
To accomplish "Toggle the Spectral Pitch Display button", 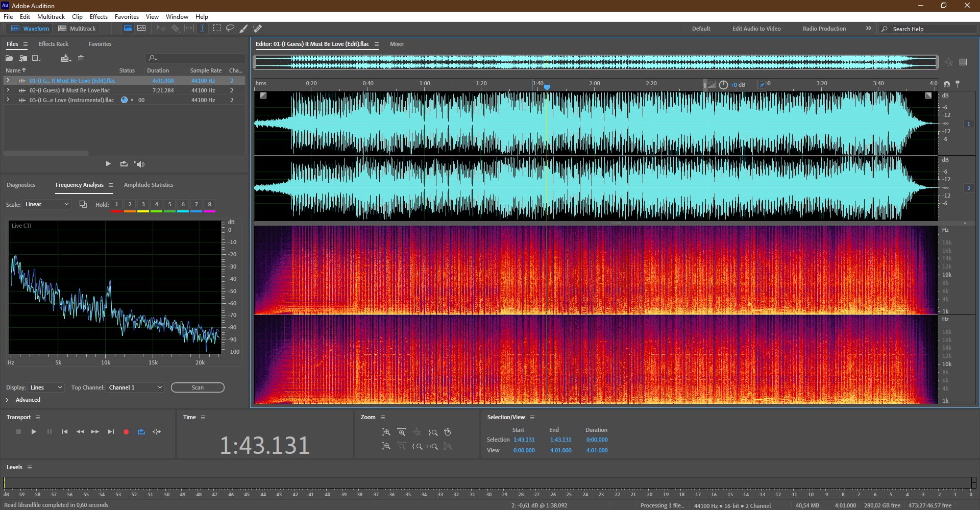I will pyautogui.click(x=141, y=28).
